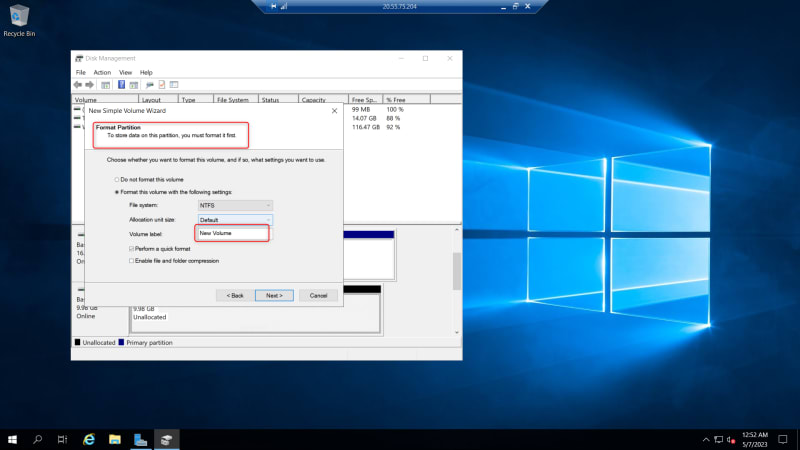The image size is (800, 450).
Task: Close the New Simple Volume Wizard with X
Action: pyautogui.click(x=334, y=111)
